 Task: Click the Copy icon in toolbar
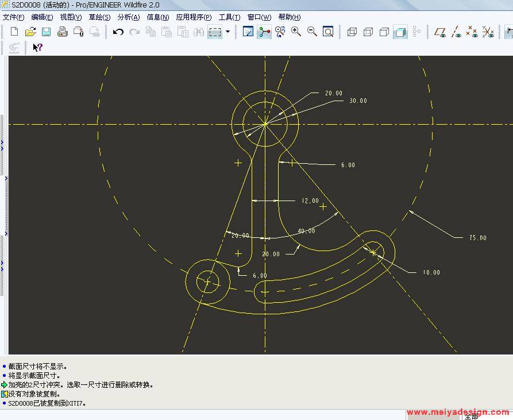[151, 32]
